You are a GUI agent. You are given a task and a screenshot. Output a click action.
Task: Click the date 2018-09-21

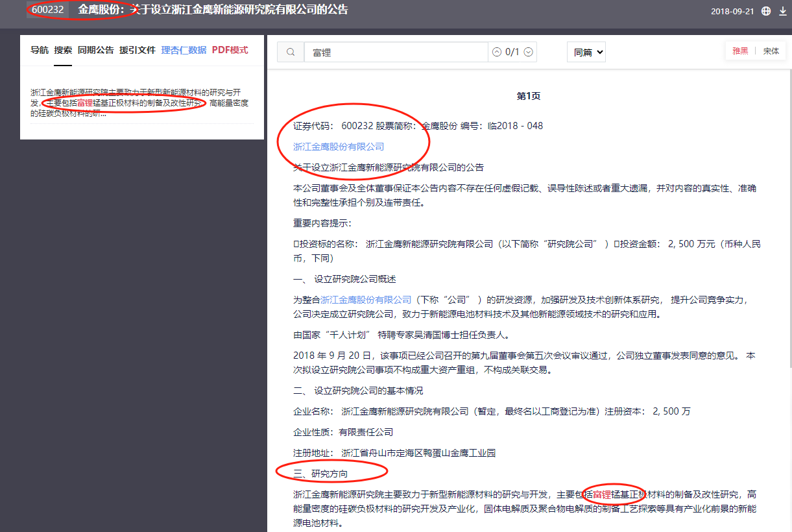[732, 11]
